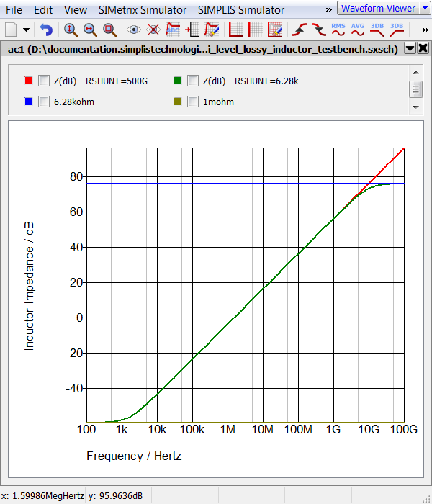Tick the 6.28kohm curve checkbox
The height and width of the screenshot is (504, 432).
pos(44,102)
